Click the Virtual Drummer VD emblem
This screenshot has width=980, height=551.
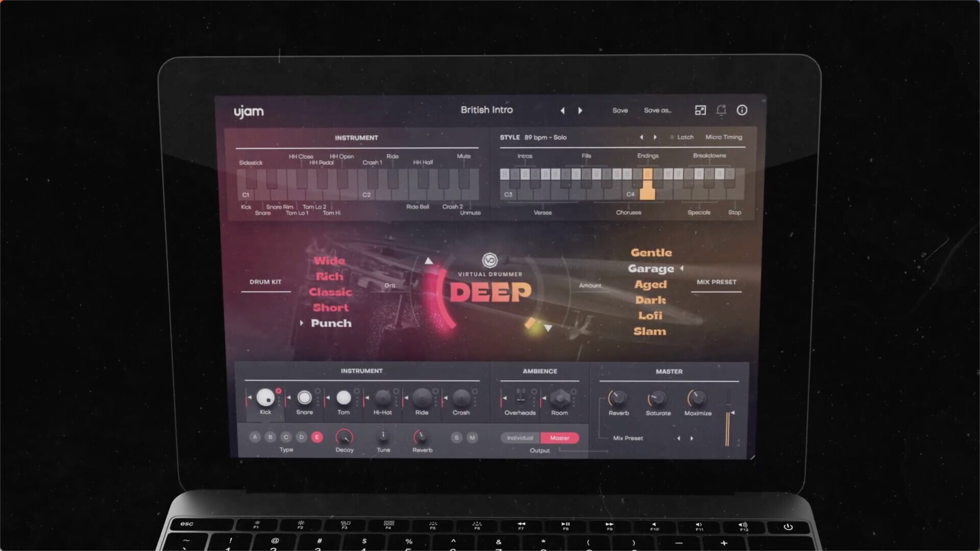pyautogui.click(x=489, y=261)
